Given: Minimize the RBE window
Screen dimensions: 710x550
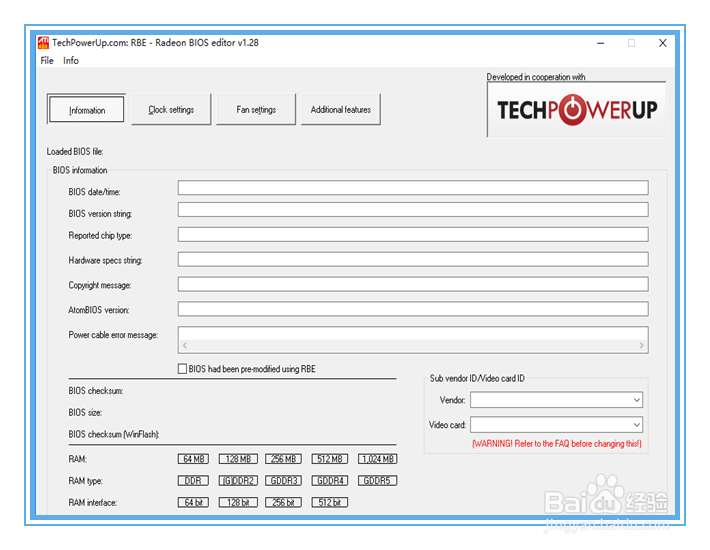Looking at the screenshot, I should click(601, 43).
